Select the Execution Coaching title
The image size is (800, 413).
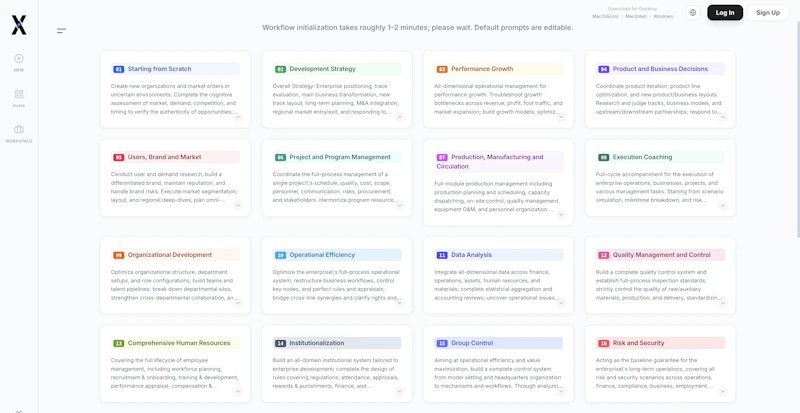click(x=642, y=157)
